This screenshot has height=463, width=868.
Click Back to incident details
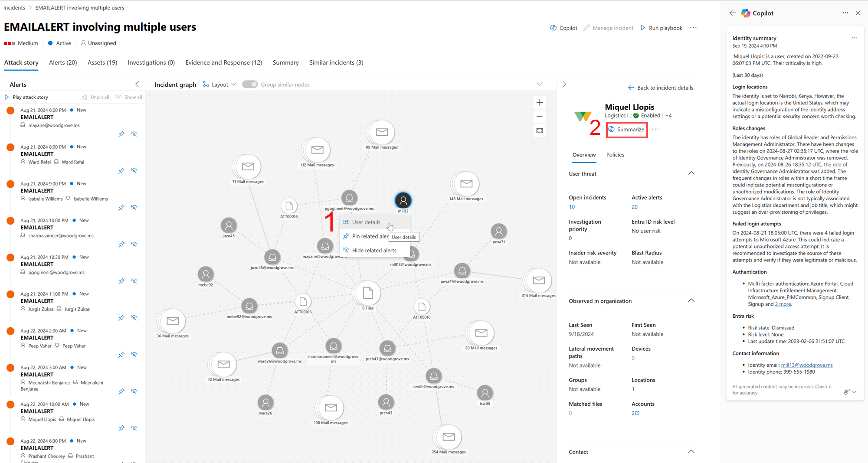pos(661,88)
